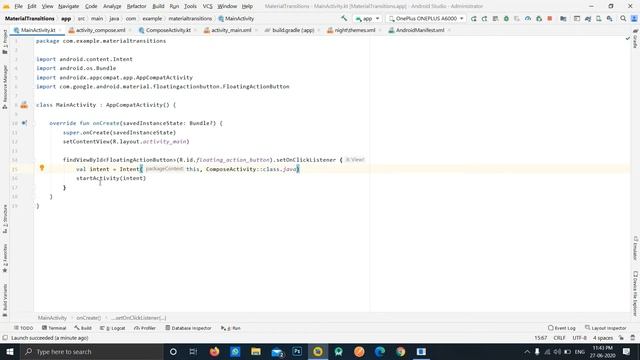This screenshot has width=640, height=360.
Task: Click the onCreate override gutter icon
Action: pyautogui.click(x=24, y=123)
